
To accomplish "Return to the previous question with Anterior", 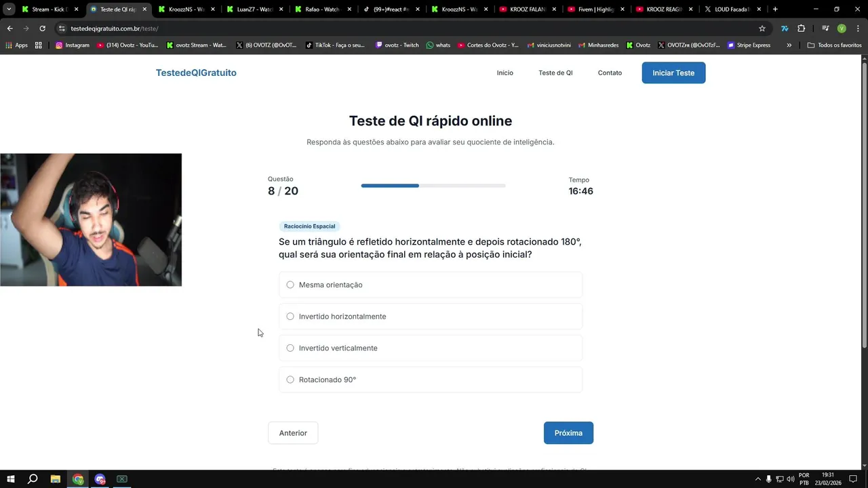I will pyautogui.click(x=293, y=433).
